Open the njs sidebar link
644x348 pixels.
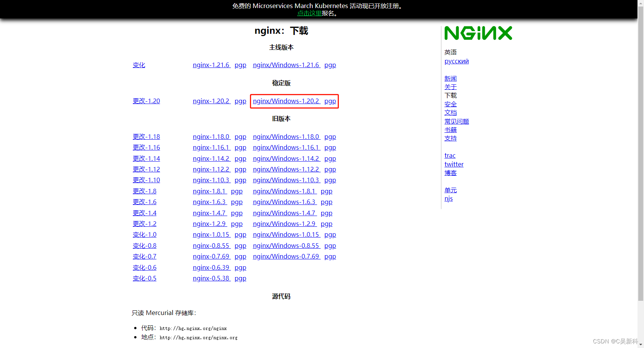click(x=449, y=198)
